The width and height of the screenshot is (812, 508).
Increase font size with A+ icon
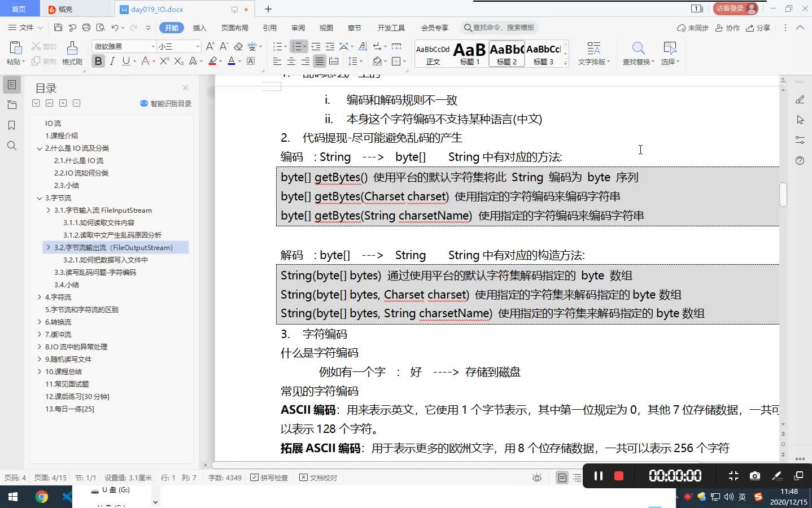click(210, 46)
